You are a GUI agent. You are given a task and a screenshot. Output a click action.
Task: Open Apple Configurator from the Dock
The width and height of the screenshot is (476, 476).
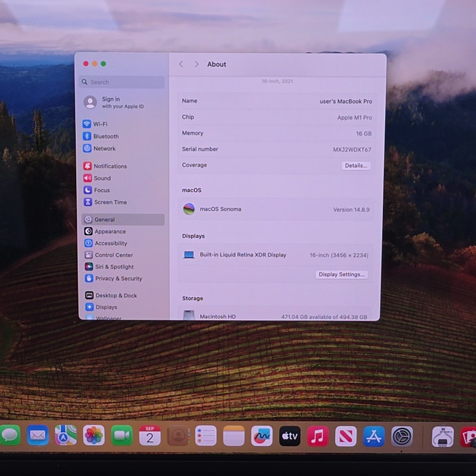[x=442, y=436]
